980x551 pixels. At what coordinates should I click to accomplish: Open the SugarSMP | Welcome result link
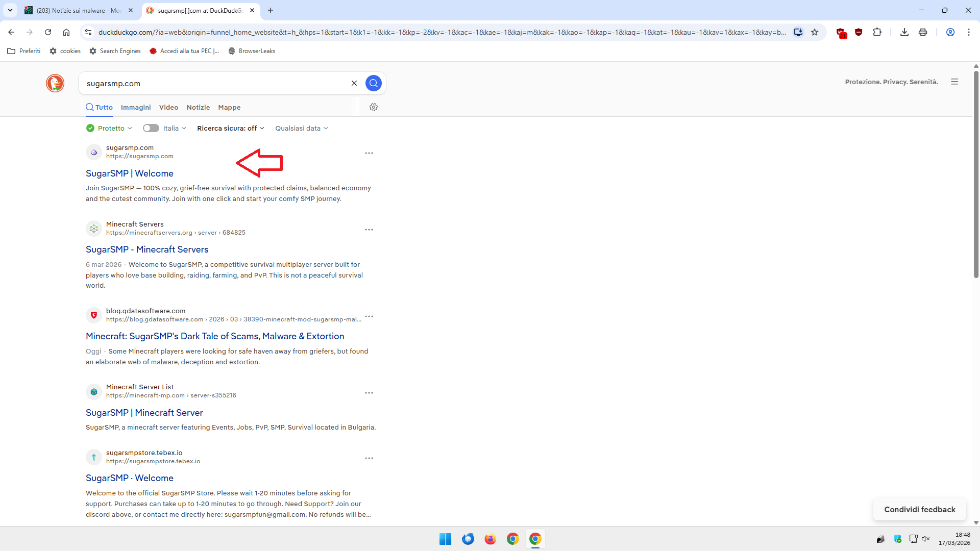tap(130, 173)
